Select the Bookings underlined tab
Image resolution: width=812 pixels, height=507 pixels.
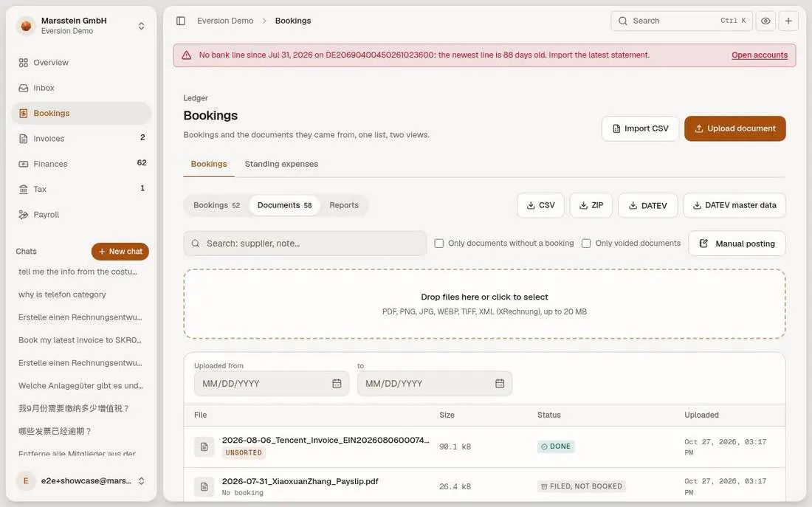[209, 164]
